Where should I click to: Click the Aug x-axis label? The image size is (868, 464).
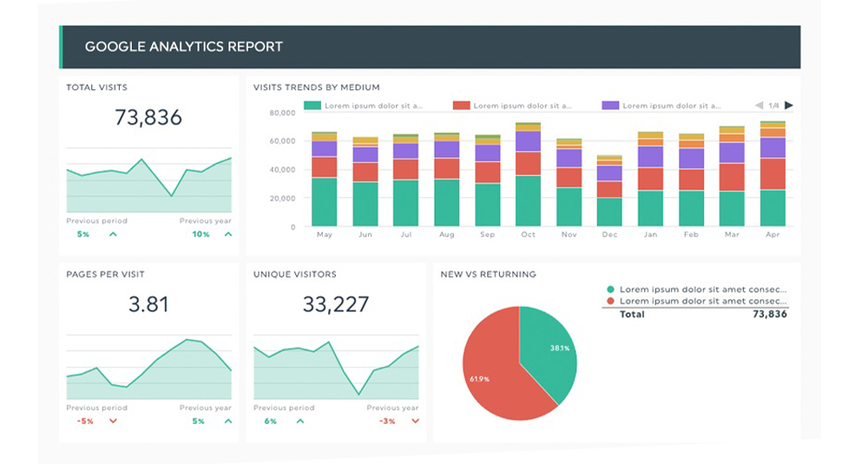point(447,234)
